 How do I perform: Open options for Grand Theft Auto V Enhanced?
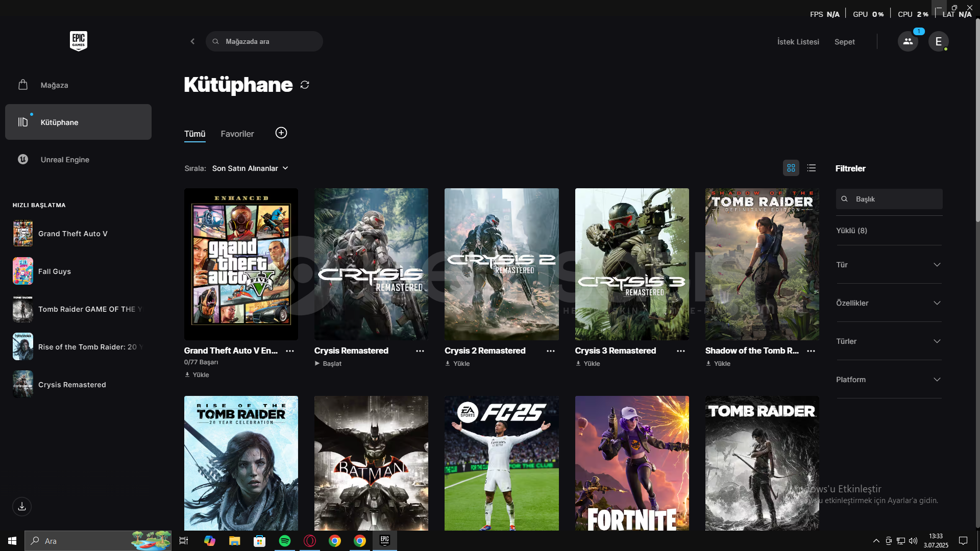pyautogui.click(x=290, y=351)
